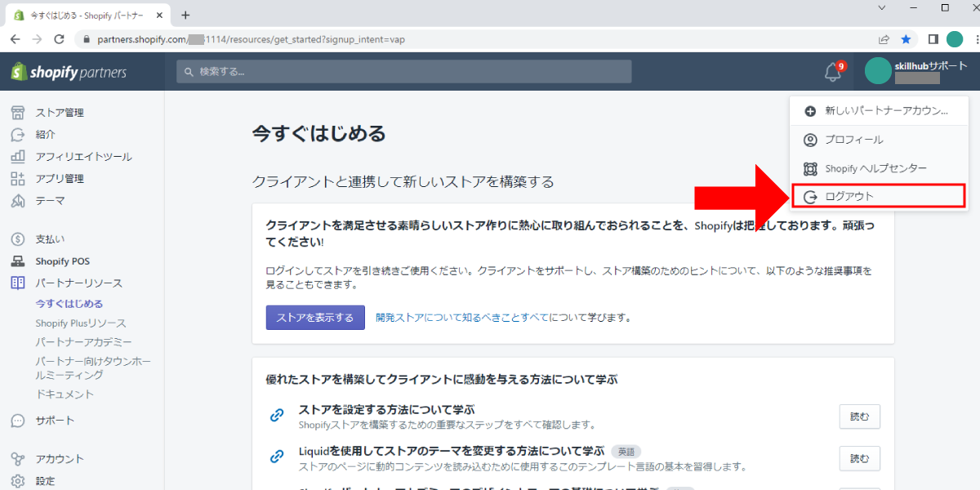
Task: Open the notifications bell icon
Action: 832,73
